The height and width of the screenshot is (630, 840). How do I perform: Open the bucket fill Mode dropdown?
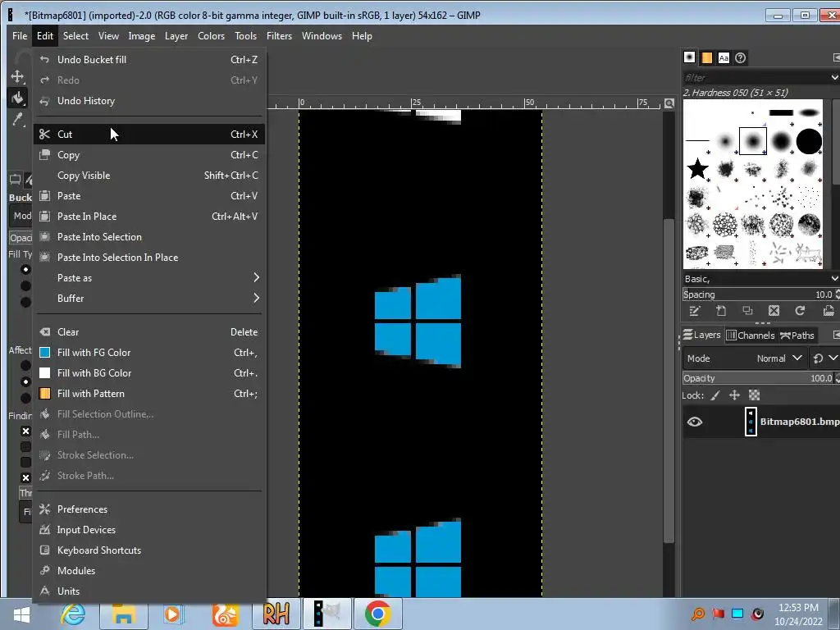[21, 217]
